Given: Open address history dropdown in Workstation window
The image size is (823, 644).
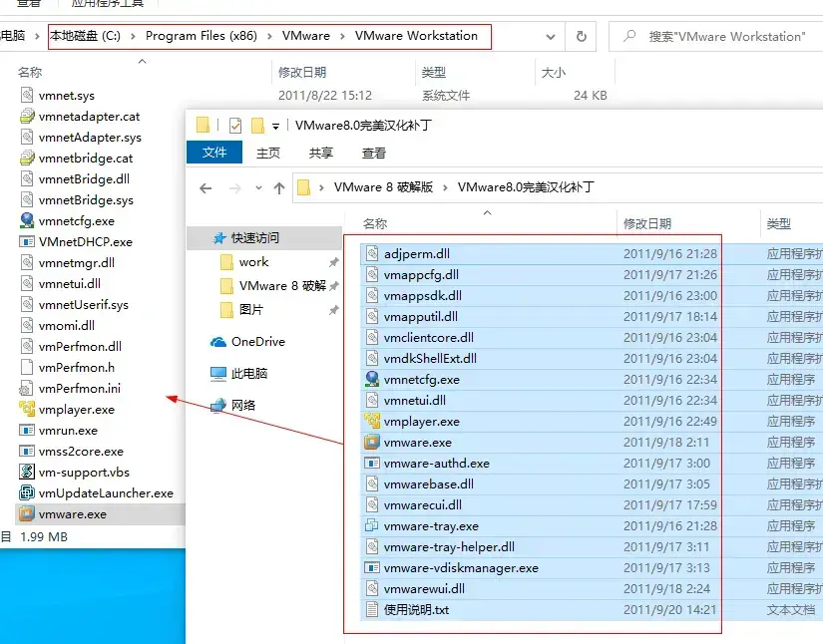Looking at the screenshot, I should tap(551, 37).
